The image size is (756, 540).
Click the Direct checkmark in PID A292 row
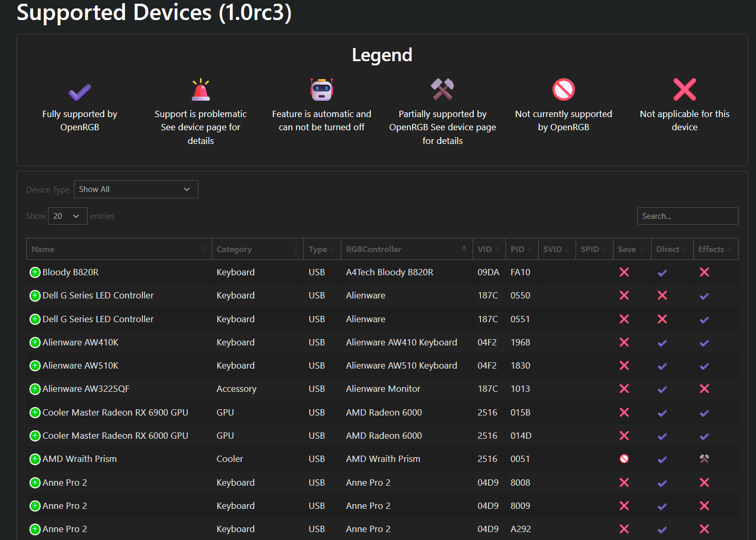click(662, 529)
